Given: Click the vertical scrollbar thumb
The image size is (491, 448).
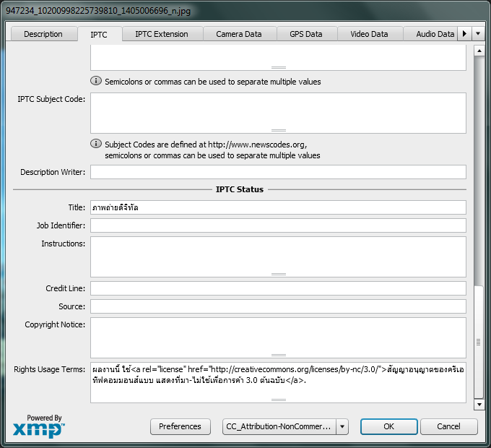Looking at the screenshot, I should (479, 342).
